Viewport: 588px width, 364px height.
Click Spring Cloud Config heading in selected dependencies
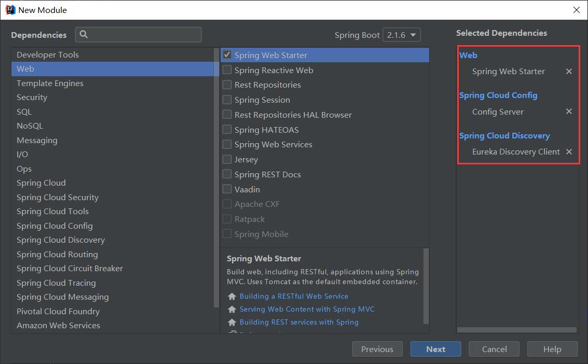click(498, 95)
